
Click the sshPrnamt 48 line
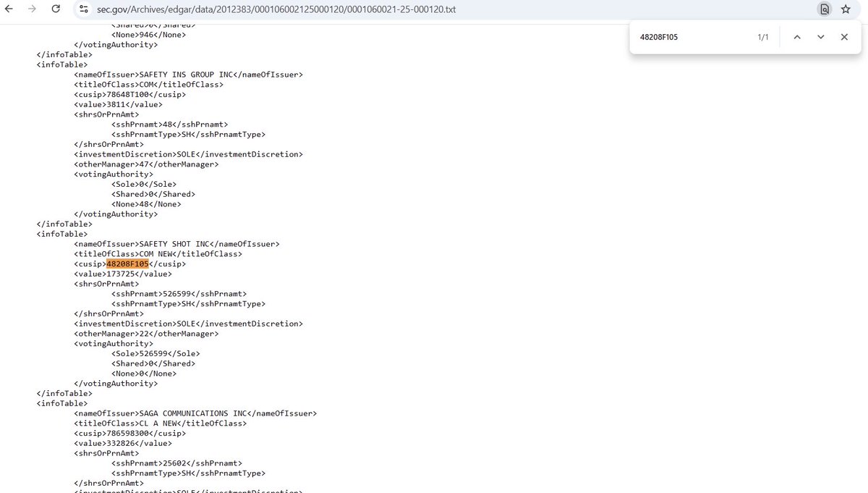click(x=169, y=125)
